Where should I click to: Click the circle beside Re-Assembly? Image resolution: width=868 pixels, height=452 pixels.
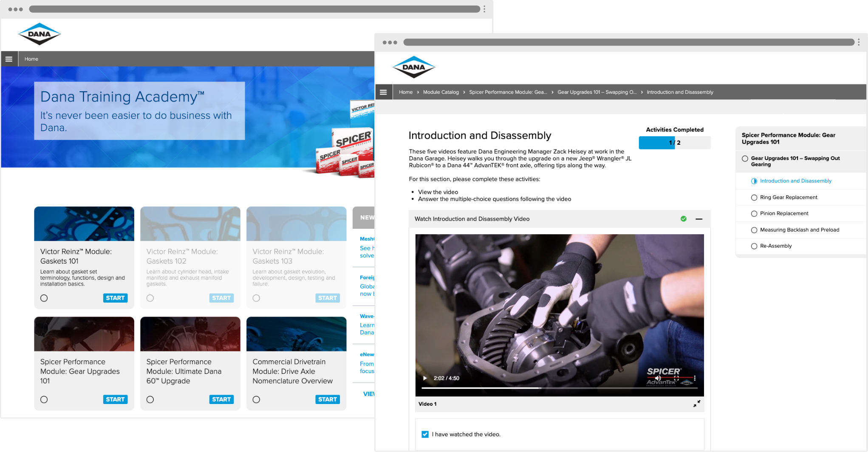point(754,246)
